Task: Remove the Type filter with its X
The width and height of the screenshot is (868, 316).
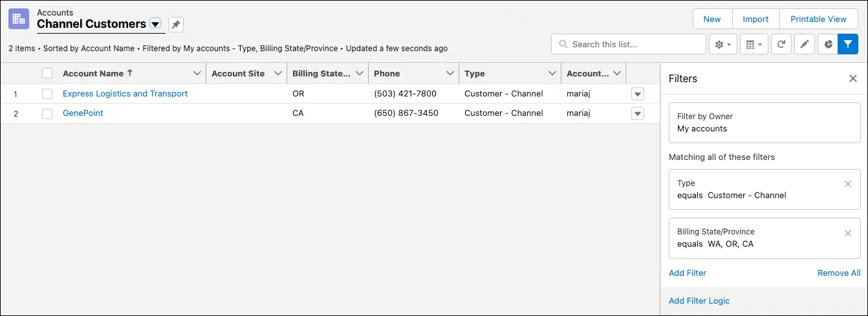Action: click(x=848, y=184)
